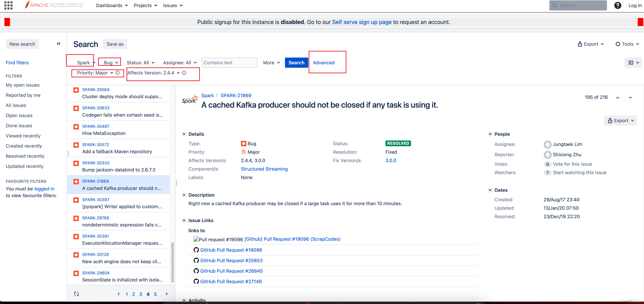Open the layout view switcher
The height and width of the screenshot is (304, 644).
[633, 62]
